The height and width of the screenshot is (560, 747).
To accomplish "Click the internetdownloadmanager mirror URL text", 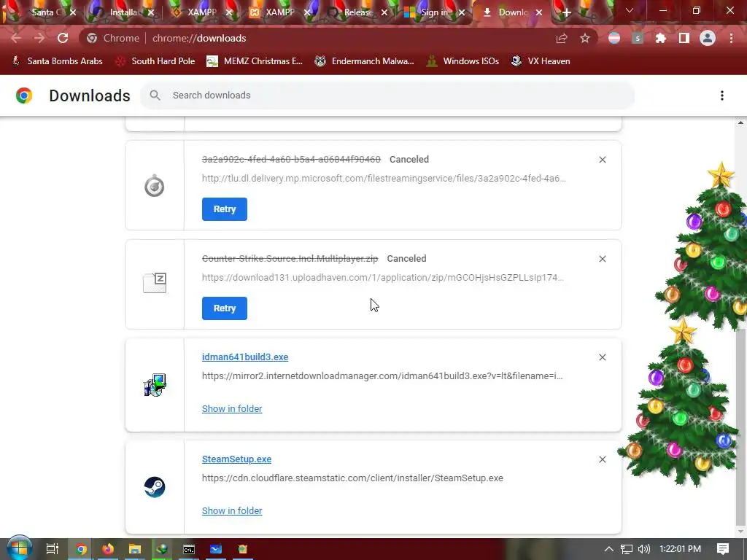I will coord(382,376).
